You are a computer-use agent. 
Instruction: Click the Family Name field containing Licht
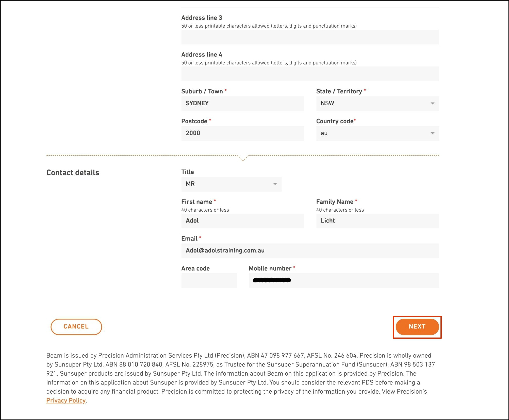click(377, 221)
